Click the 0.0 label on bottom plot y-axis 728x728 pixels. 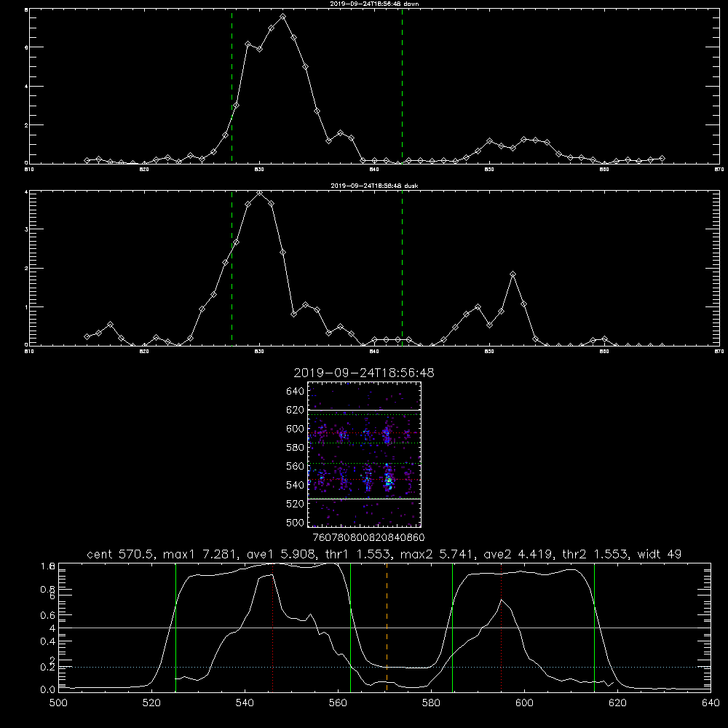coord(48,690)
